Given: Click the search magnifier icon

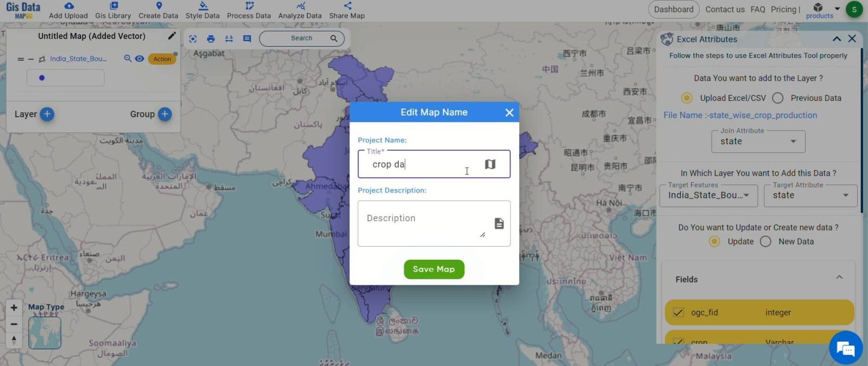Looking at the screenshot, I should coord(334,38).
